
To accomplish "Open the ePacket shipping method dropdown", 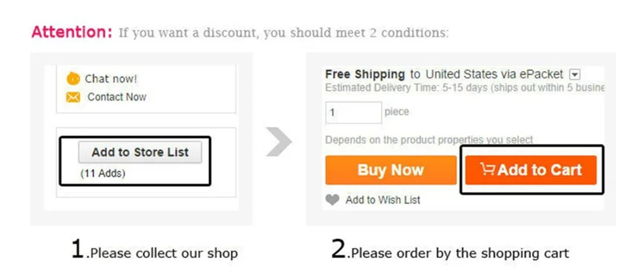I will coord(575,75).
